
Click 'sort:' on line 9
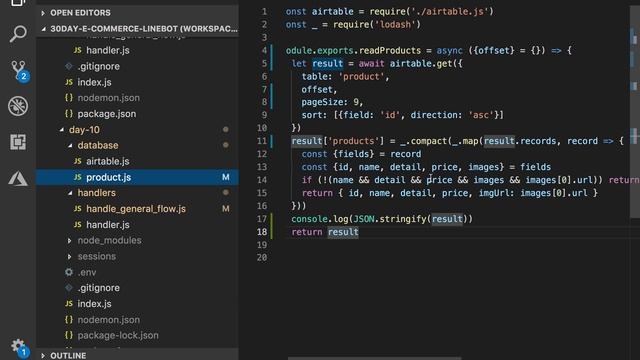314,115
